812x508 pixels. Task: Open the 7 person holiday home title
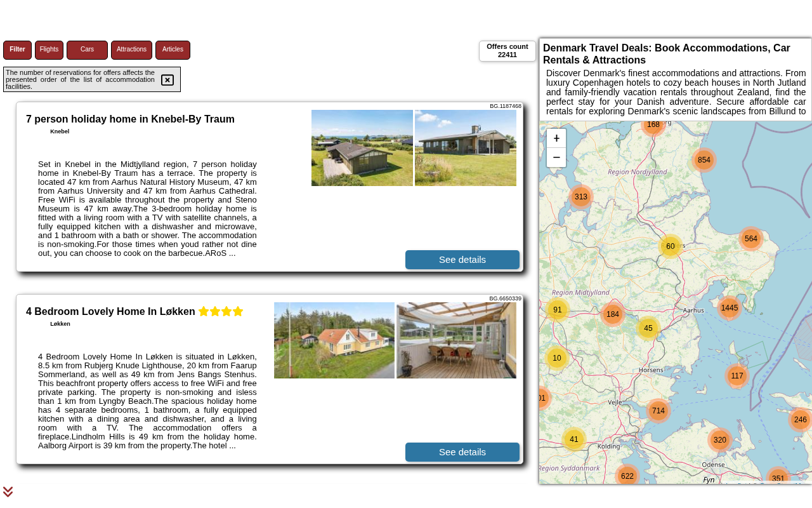click(x=130, y=119)
